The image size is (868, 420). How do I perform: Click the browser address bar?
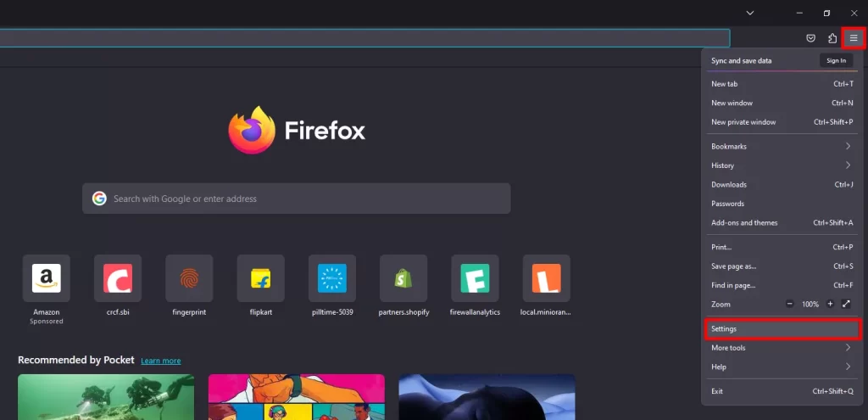(x=364, y=38)
